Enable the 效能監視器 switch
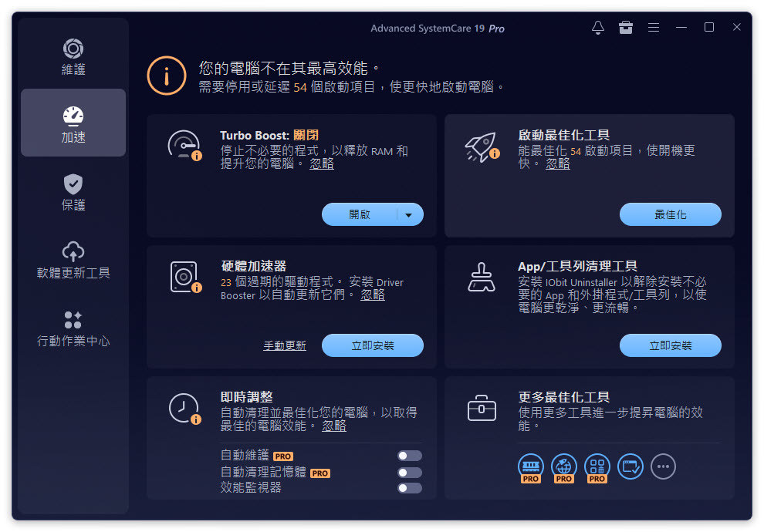Viewport: 764px width, 532px height. pyautogui.click(x=409, y=488)
